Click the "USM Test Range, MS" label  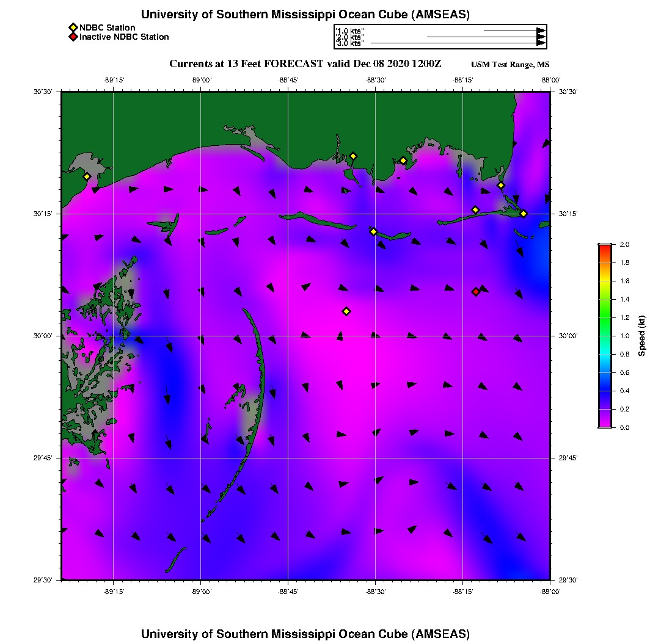click(510, 65)
